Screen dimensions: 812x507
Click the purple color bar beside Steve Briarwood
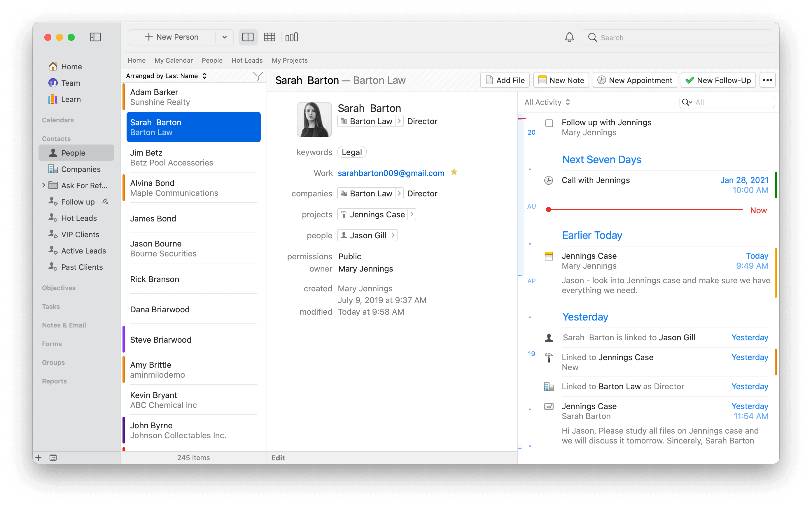click(x=123, y=339)
